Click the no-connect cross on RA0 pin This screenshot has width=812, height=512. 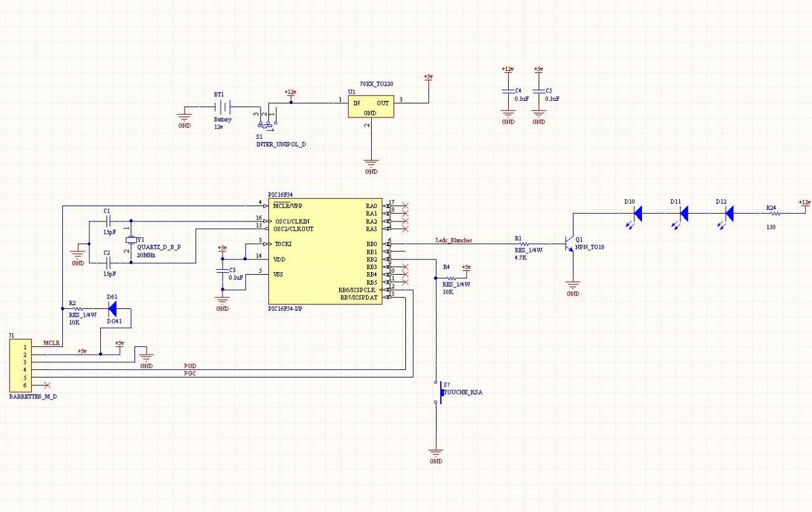[x=406, y=206]
